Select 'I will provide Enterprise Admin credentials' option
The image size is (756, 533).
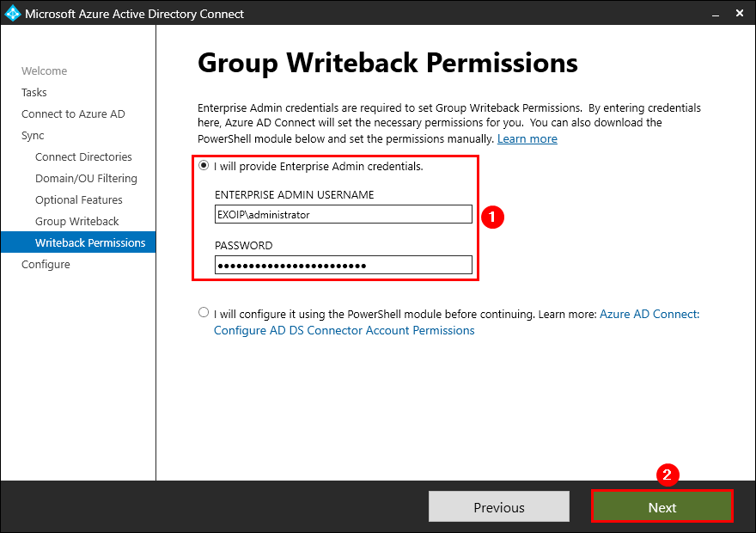coord(204,166)
